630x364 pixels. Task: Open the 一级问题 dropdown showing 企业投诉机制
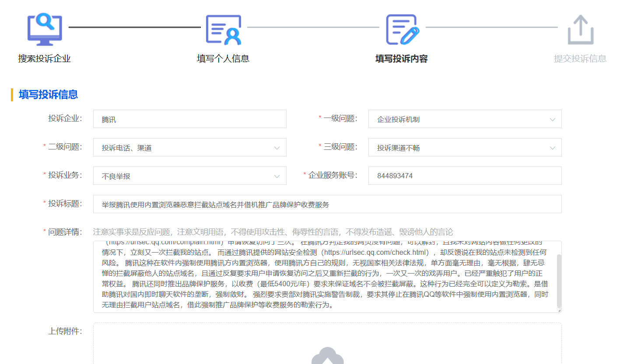[x=465, y=119]
